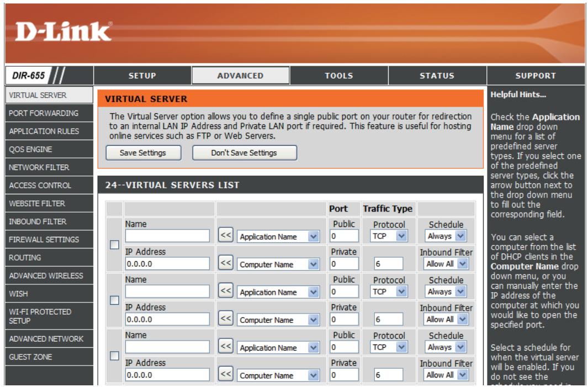Screen dimensions: 588x387
Task: Copy computer name into first server's IP Address
Action: point(226,263)
